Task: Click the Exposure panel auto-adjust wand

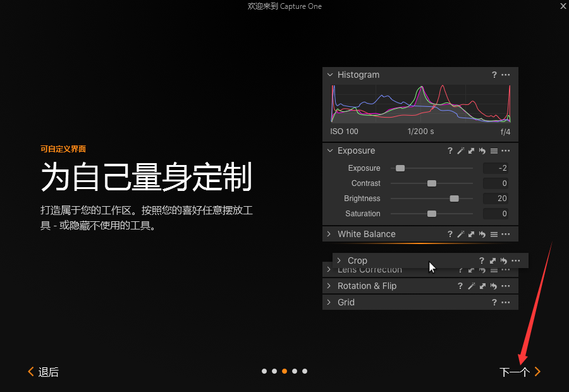Action: click(x=460, y=150)
